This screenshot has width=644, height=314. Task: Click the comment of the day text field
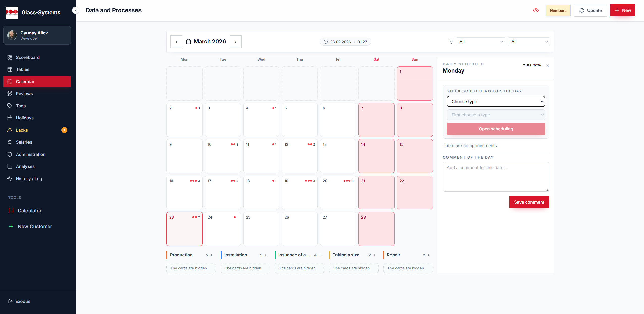pyautogui.click(x=495, y=177)
